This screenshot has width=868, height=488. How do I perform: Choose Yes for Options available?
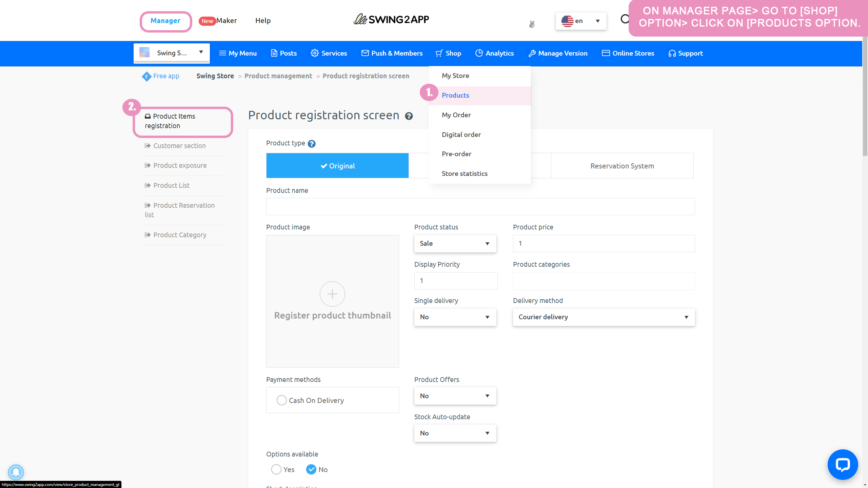(x=276, y=469)
